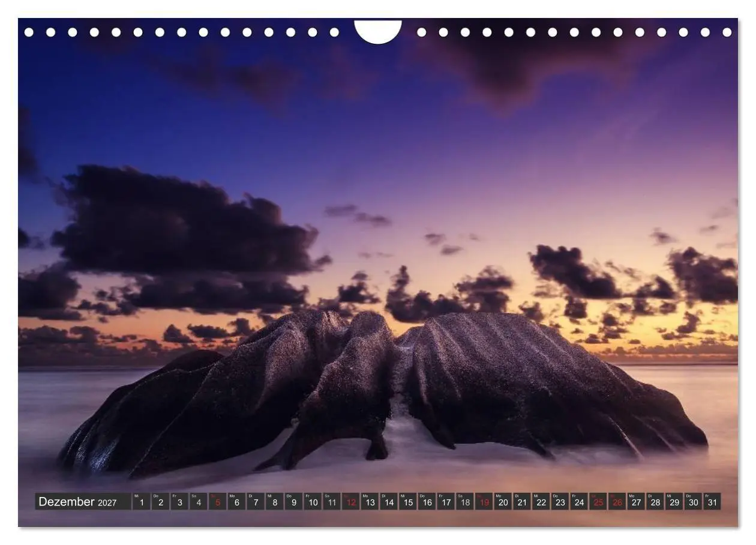Select day 29 in the calendar strip
Screen dimensions: 756x545
674,502
